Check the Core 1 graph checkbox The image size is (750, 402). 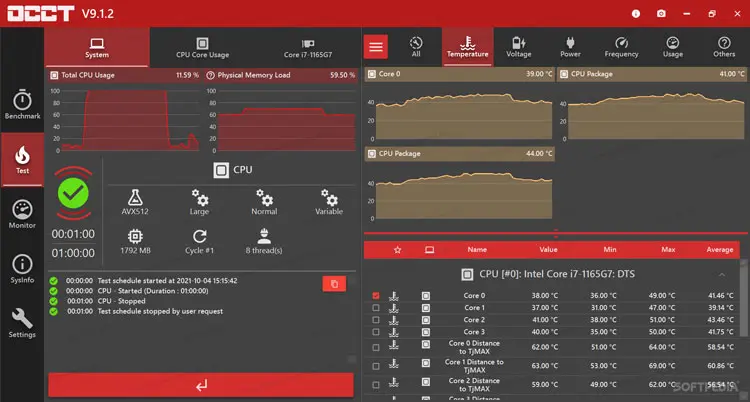click(376, 308)
